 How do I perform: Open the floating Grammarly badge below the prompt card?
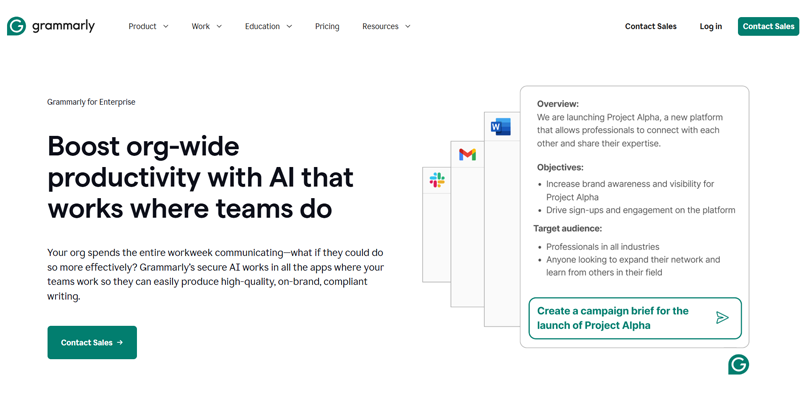[738, 364]
